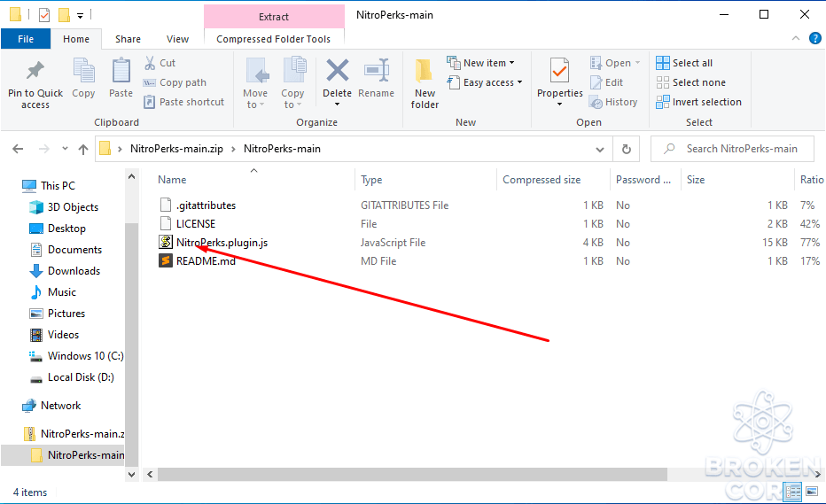Screen dimensions: 826x504
Task: Expand the Delete options arrow
Action: (337, 105)
